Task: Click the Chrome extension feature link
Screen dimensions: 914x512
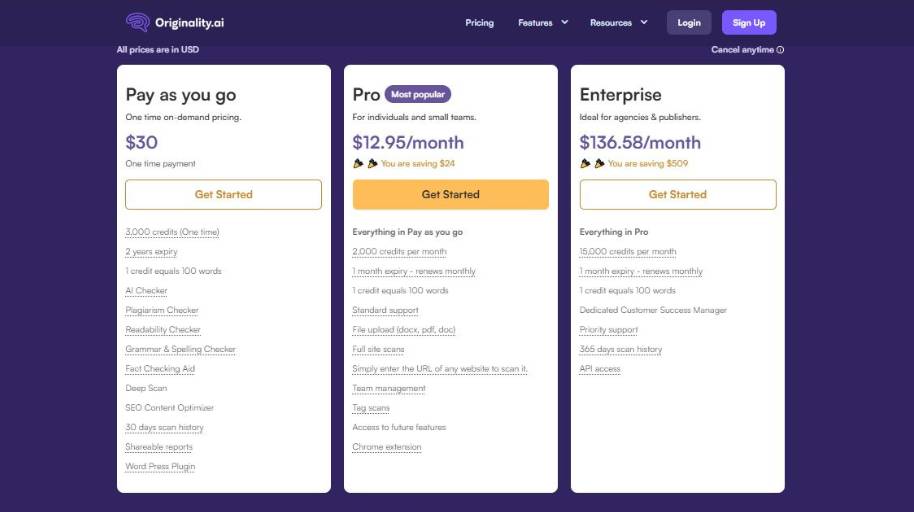Action: (386, 447)
